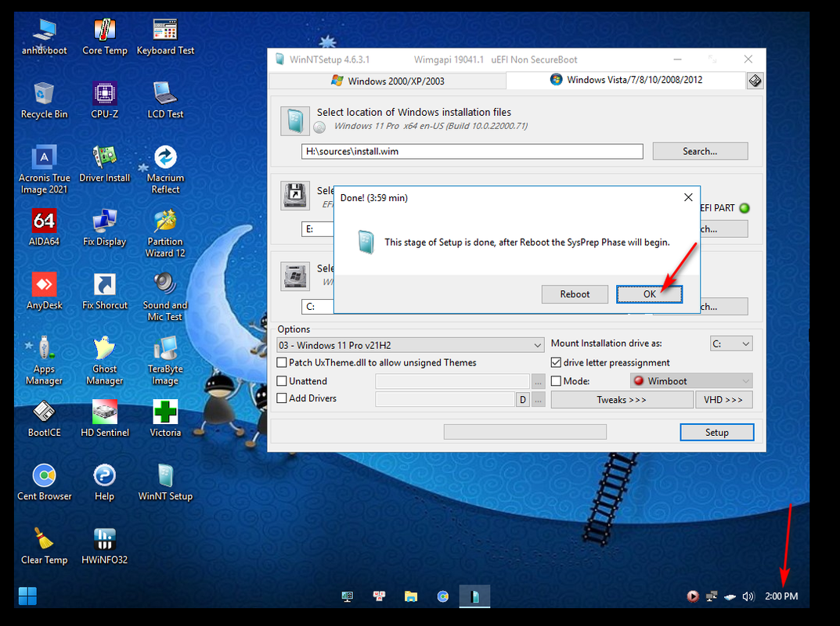Open the Tweaks >>> panel

click(622, 400)
